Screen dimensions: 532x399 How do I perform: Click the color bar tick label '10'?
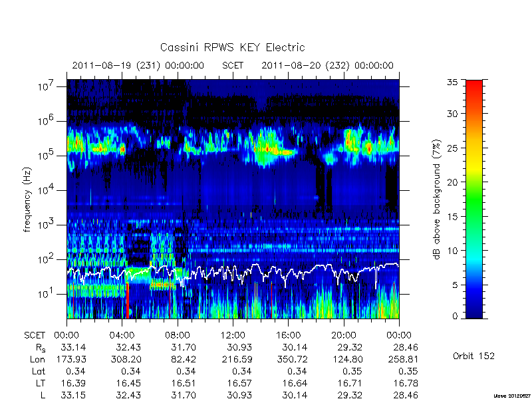click(452, 251)
